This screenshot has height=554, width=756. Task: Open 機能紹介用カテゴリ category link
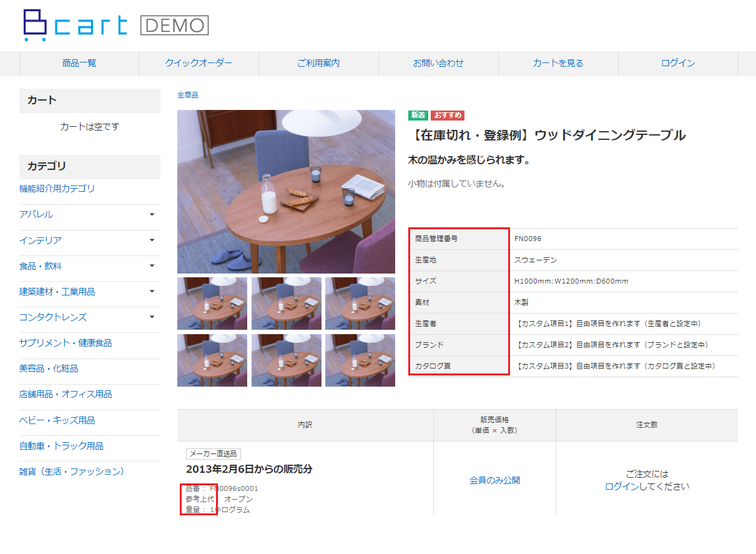(57, 189)
